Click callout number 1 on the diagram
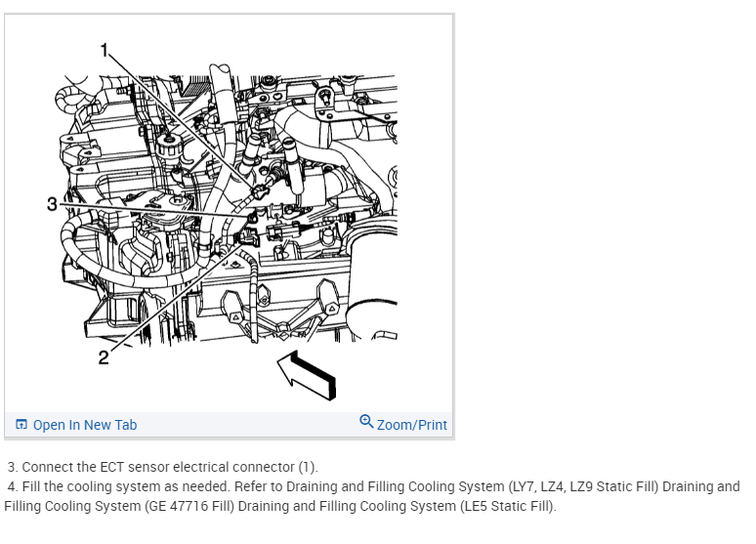The height and width of the screenshot is (544, 756). pos(105,50)
